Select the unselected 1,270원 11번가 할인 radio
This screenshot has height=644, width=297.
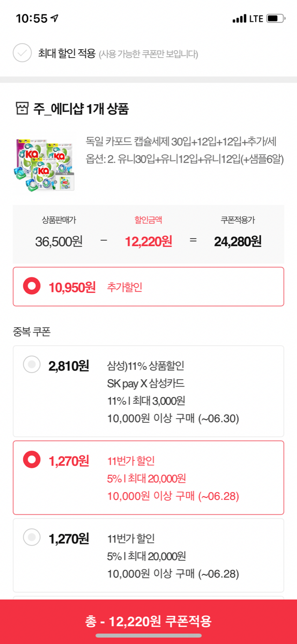click(32, 538)
